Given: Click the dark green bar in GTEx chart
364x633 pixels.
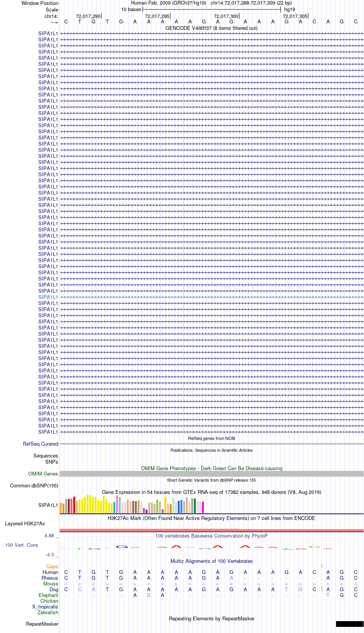Looking at the screenshot, I should pyautogui.click(x=195, y=506).
